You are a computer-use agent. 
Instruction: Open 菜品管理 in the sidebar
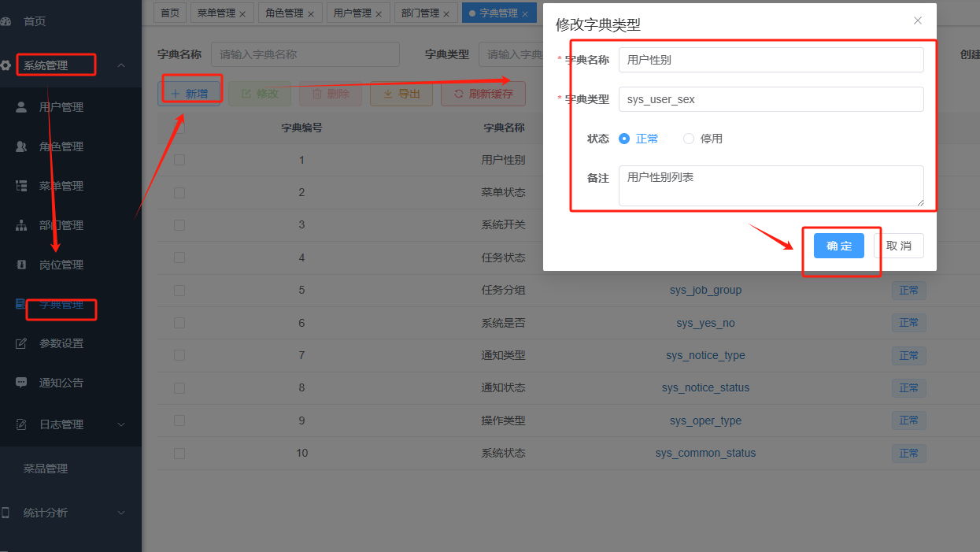coord(46,469)
